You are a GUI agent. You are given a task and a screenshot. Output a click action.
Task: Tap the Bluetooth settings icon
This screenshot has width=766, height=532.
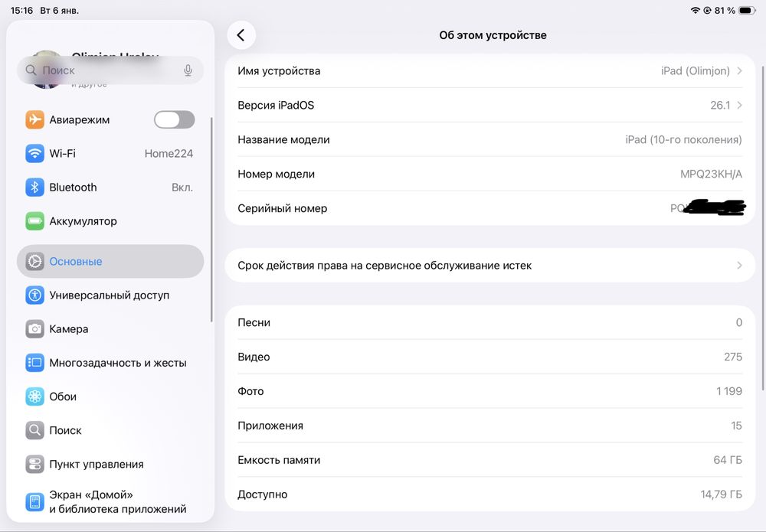click(34, 188)
